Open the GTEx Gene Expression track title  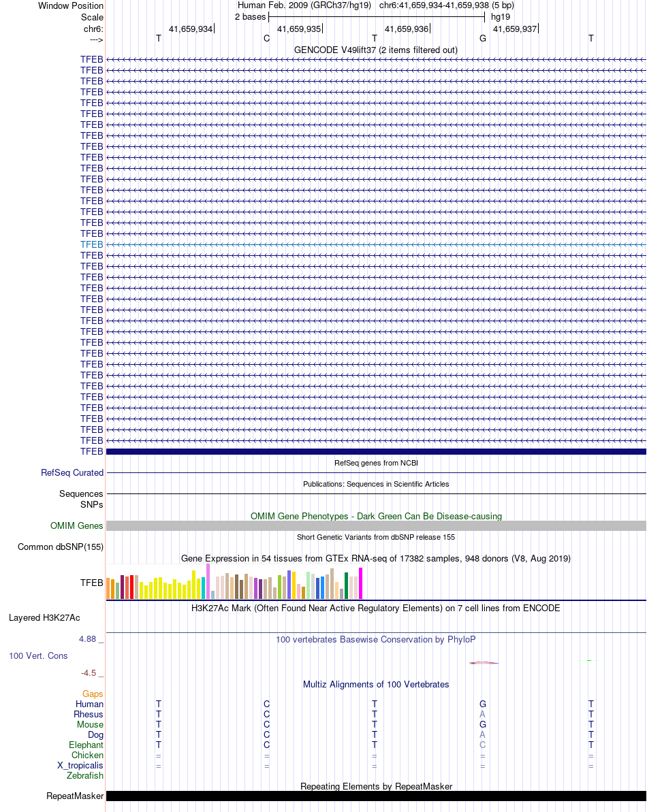point(376,559)
